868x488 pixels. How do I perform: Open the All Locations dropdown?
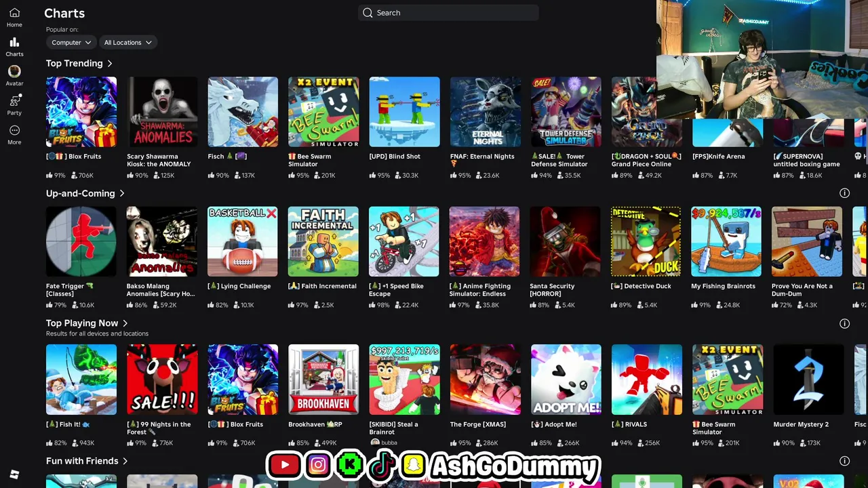coord(127,42)
